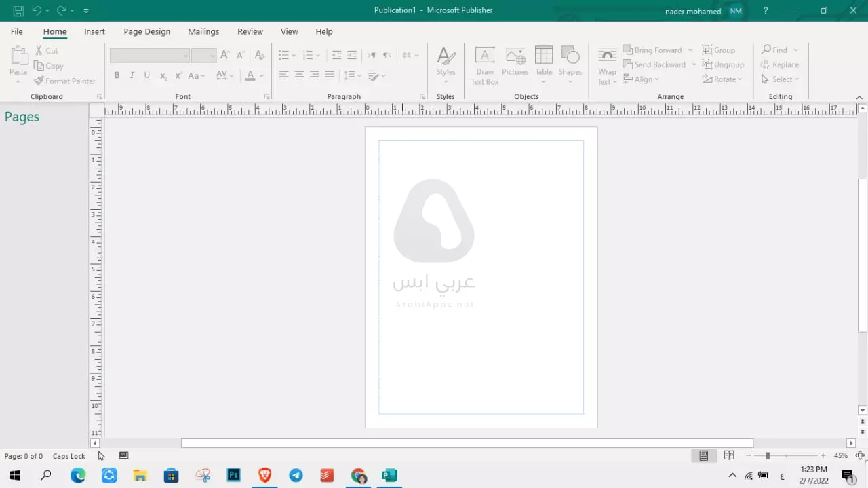Click Ungroup in the Arrange group
Image resolution: width=868 pixels, height=488 pixels.
click(724, 64)
